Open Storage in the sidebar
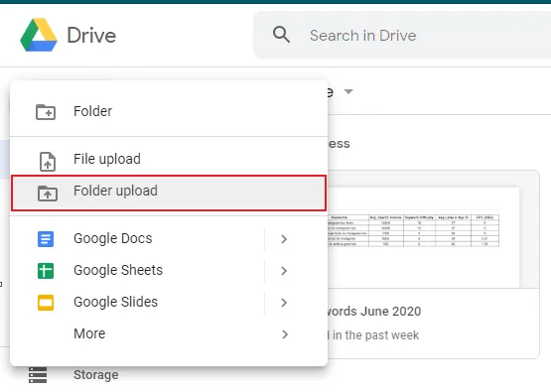 point(95,375)
